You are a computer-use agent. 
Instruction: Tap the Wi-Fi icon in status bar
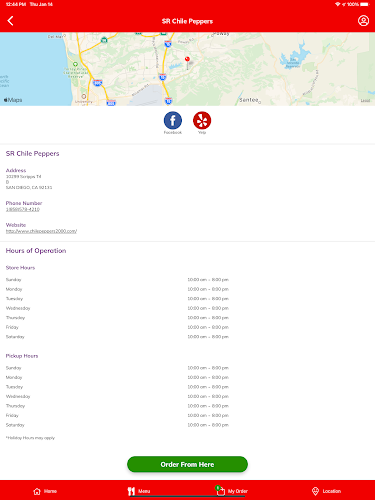(337, 4)
